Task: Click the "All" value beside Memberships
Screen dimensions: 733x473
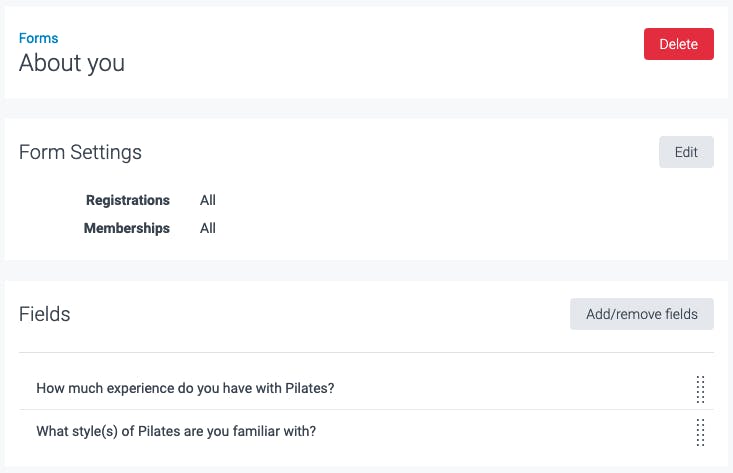Action: 208,228
